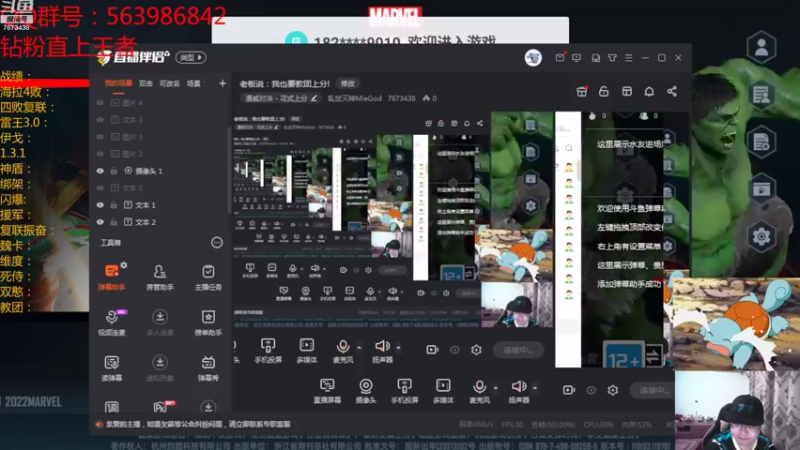
Task: Open settings gear on 弹幕助手 tool
Action: tap(124, 265)
